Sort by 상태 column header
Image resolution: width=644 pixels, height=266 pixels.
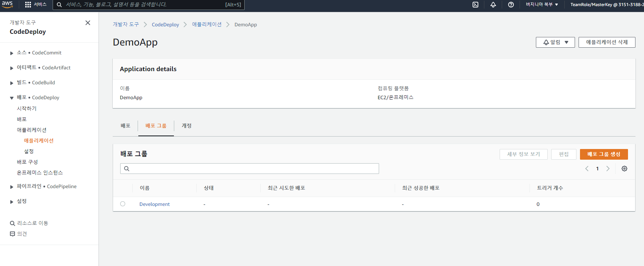coord(208,188)
